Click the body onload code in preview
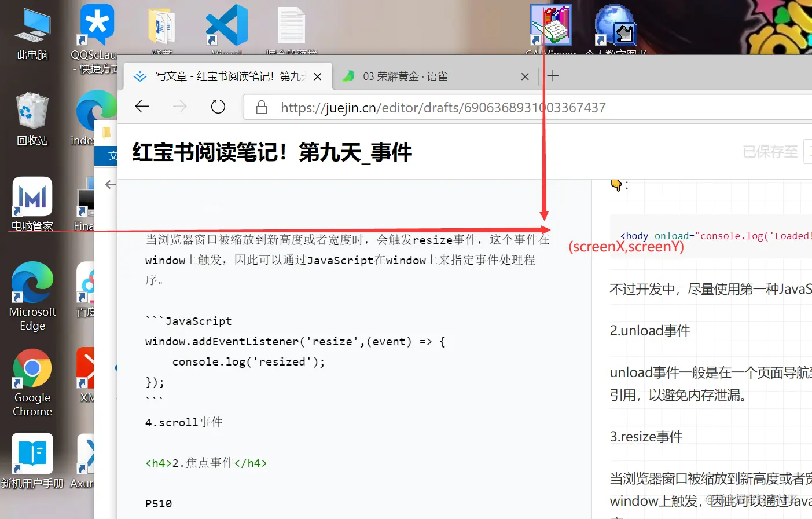The height and width of the screenshot is (519, 812). (x=715, y=236)
